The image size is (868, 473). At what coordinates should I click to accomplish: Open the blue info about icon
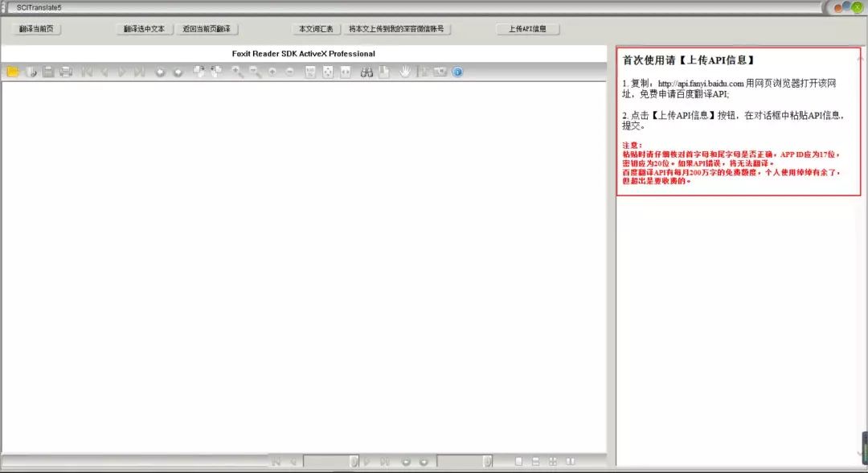tap(457, 72)
